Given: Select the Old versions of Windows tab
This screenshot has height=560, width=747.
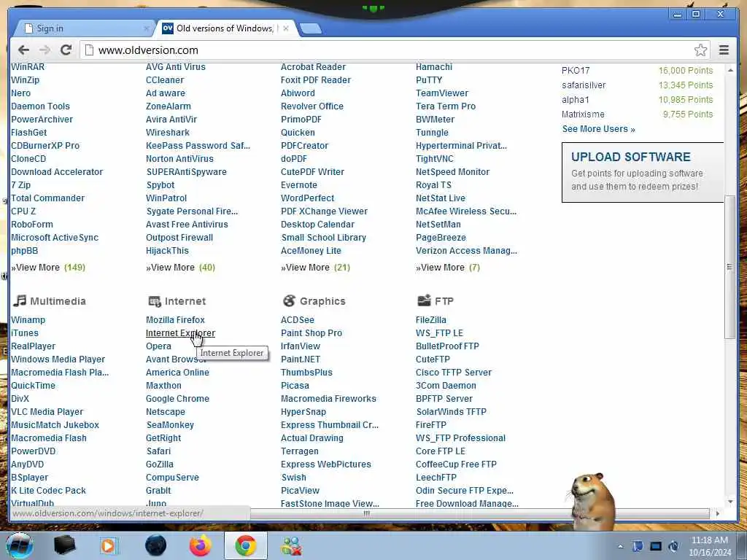Looking at the screenshot, I should (225, 28).
